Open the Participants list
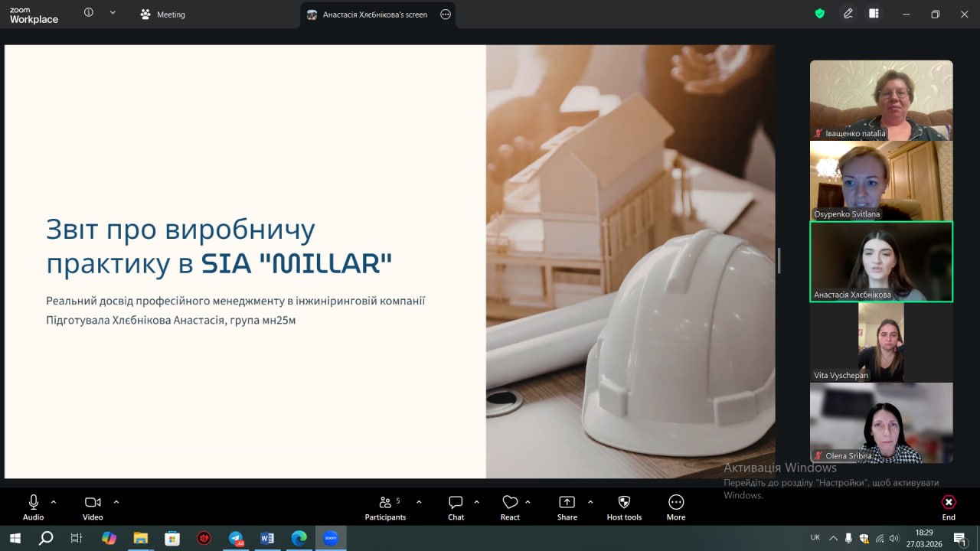 [x=385, y=507]
